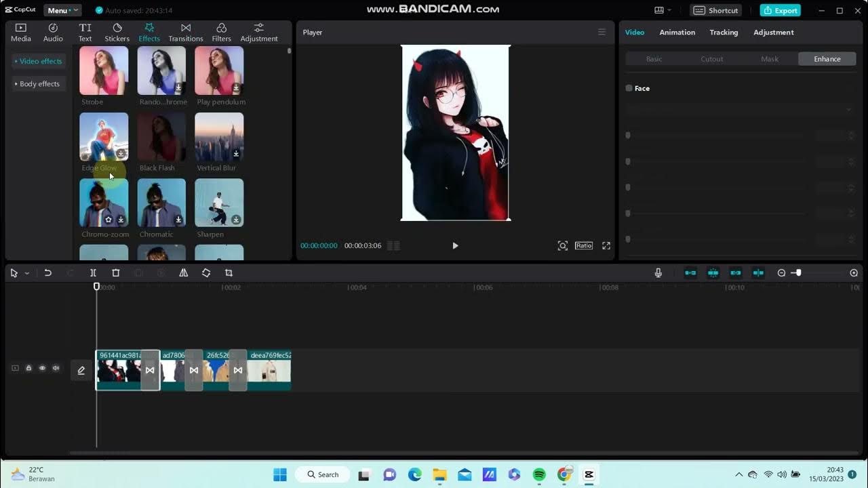Download the Vertical Blur effect
868x488 pixels.
236,154
